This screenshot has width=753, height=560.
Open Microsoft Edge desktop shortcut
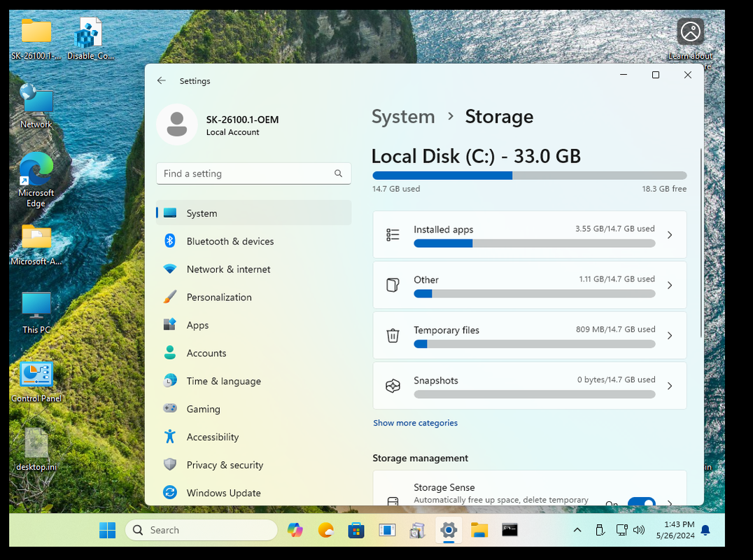(x=36, y=180)
